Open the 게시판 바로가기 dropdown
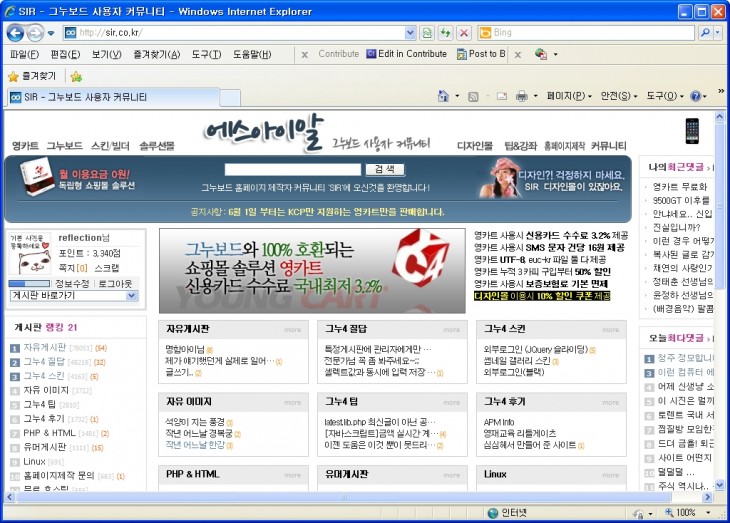The height and width of the screenshot is (523, 730). pos(75,296)
